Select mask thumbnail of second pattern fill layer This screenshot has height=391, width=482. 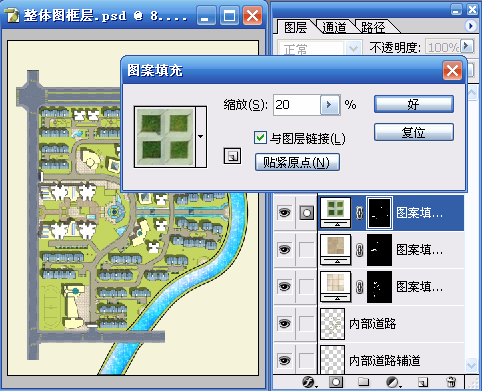coord(379,250)
